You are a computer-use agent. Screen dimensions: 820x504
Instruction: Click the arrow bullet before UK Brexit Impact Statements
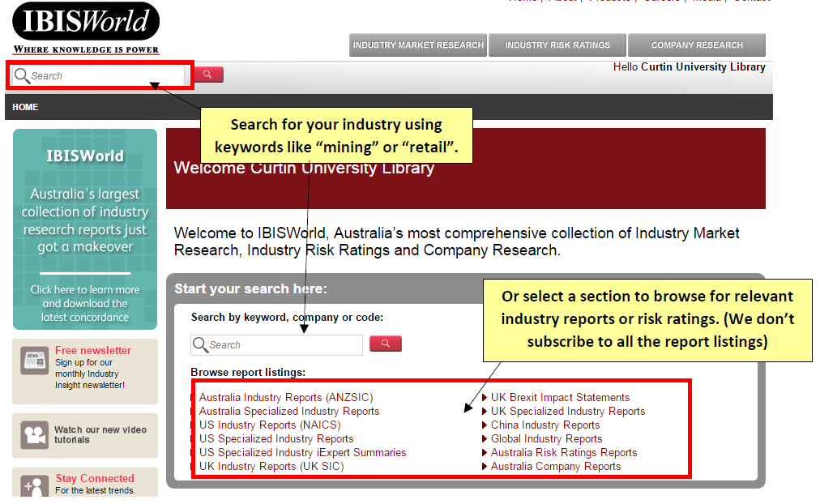tap(485, 397)
